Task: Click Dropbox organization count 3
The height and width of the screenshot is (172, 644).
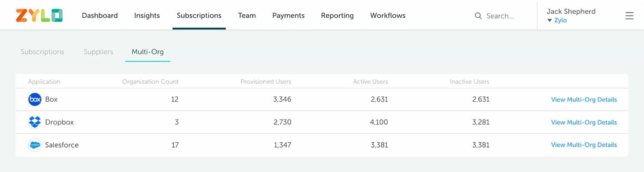Action: click(x=177, y=122)
